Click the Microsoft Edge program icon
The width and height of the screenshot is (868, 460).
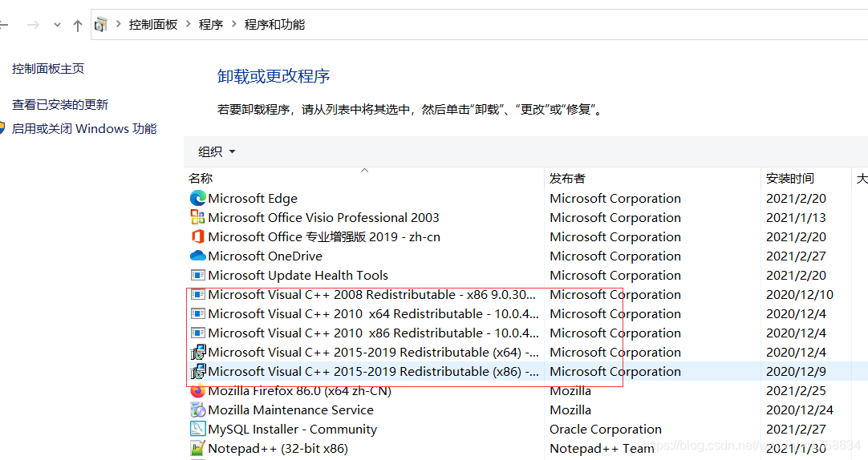pyautogui.click(x=197, y=198)
